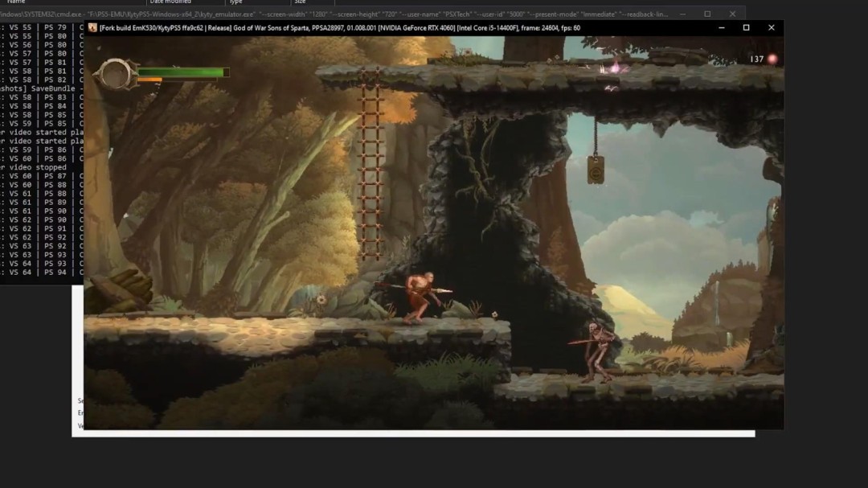Click the emulator title text showing fps: 60
Image resolution: width=868 pixels, height=488 pixels.
click(339, 27)
